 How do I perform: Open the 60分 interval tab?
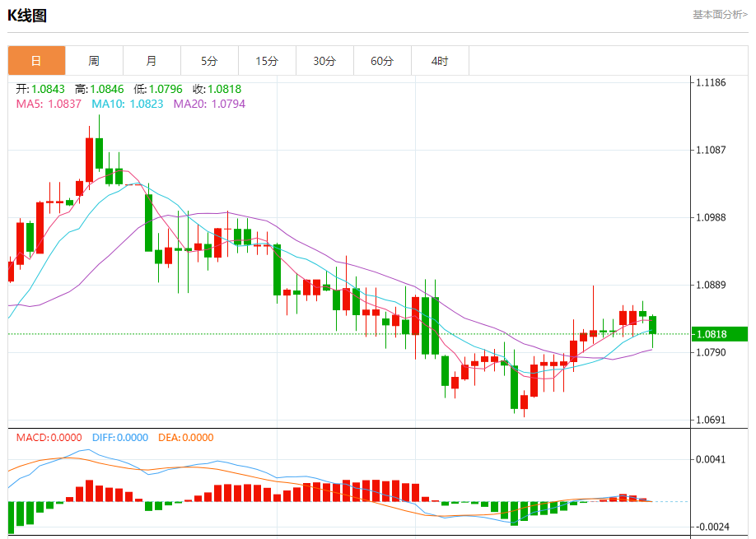click(x=382, y=61)
